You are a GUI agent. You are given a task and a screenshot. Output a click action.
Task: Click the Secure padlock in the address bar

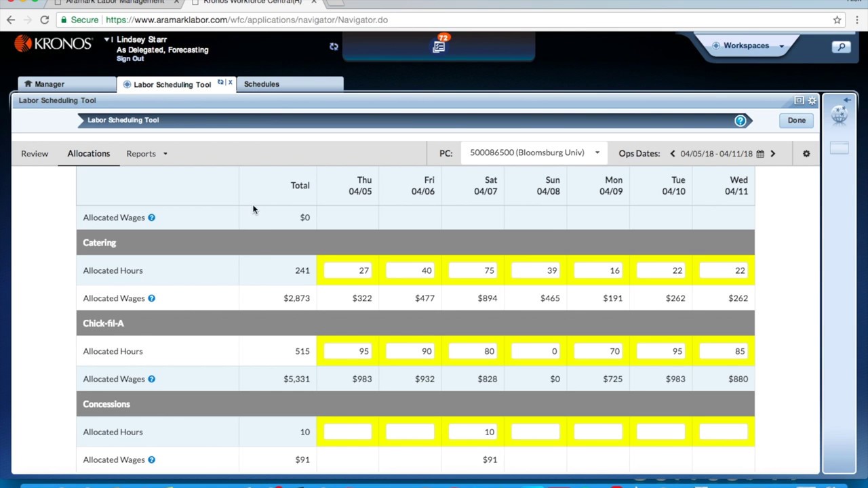tap(63, 20)
